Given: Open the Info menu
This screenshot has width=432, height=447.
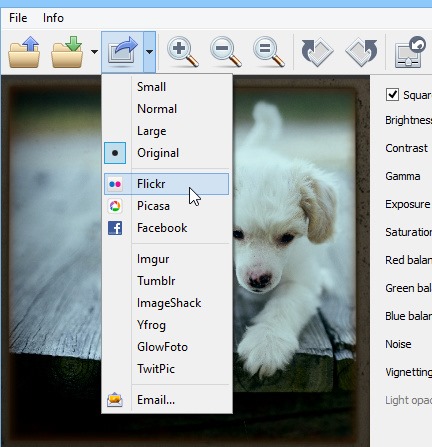Looking at the screenshot, I should click(53, 18).
